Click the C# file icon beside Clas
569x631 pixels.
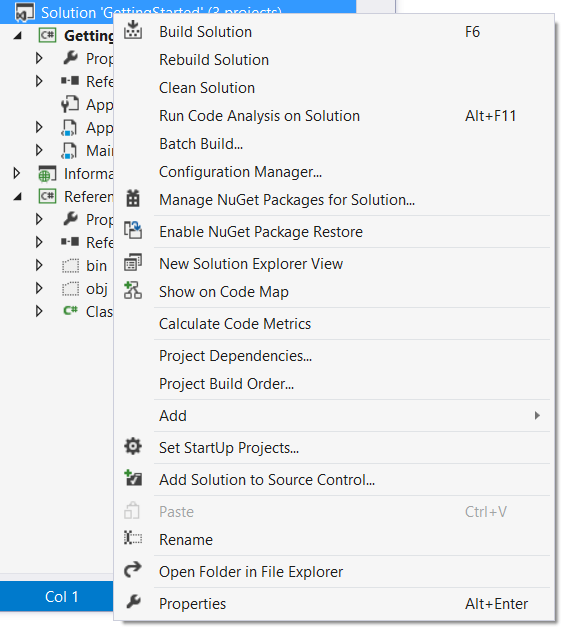(70, 311)
